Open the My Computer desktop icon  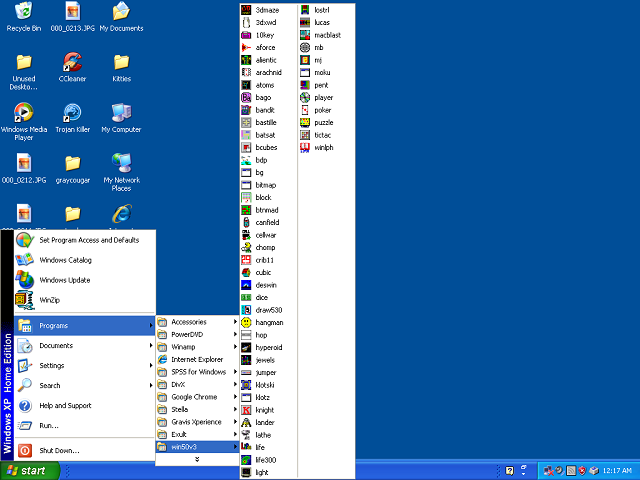(x=121, y=118)
